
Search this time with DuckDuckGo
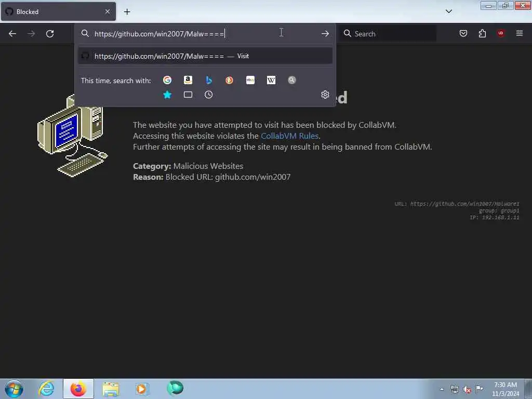(229, 80)
